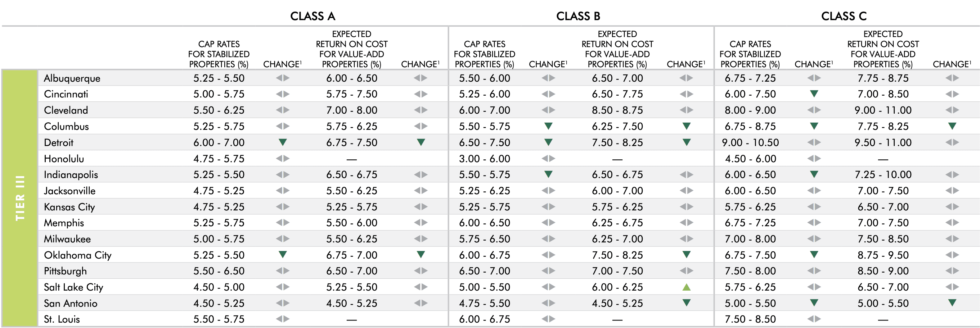Click Oklahoma City Class A cap rate down arrow
Screen dimensions: 980x328
click(282, 255)
